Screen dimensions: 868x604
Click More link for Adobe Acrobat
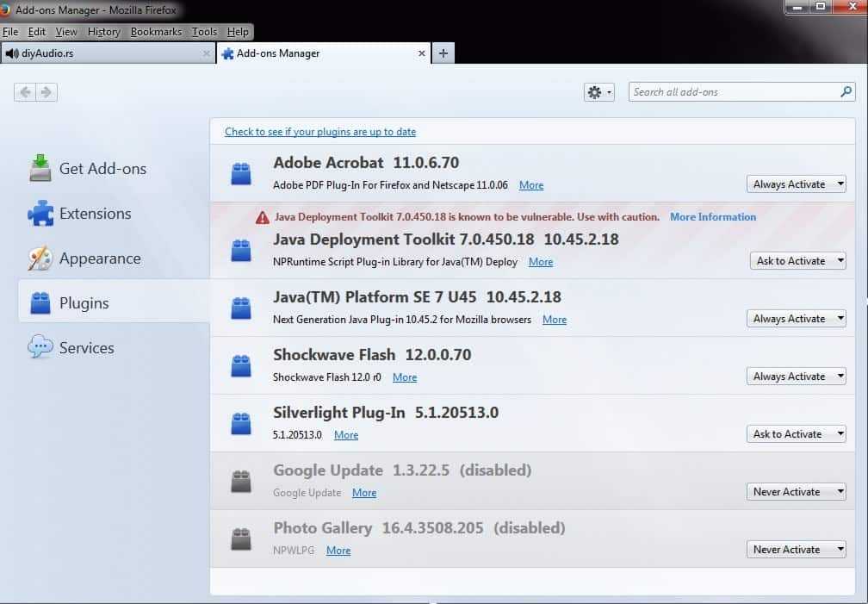coord(531,185)
